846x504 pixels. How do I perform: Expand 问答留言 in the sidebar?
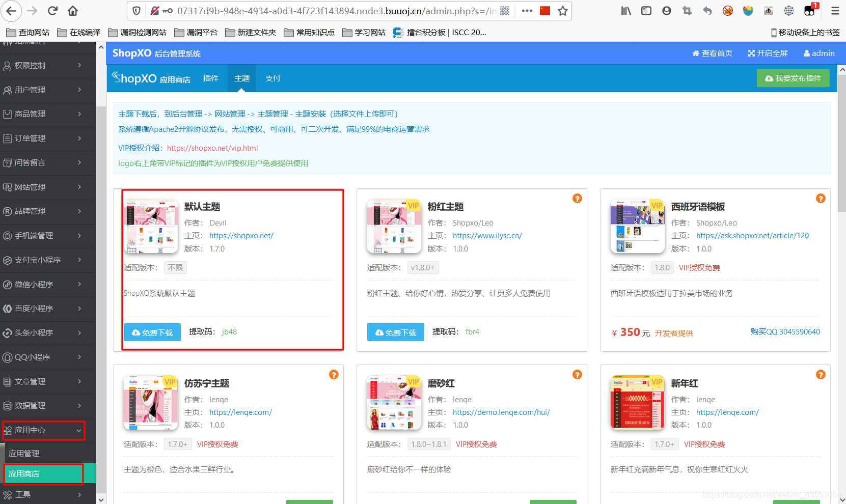[48, 163]
